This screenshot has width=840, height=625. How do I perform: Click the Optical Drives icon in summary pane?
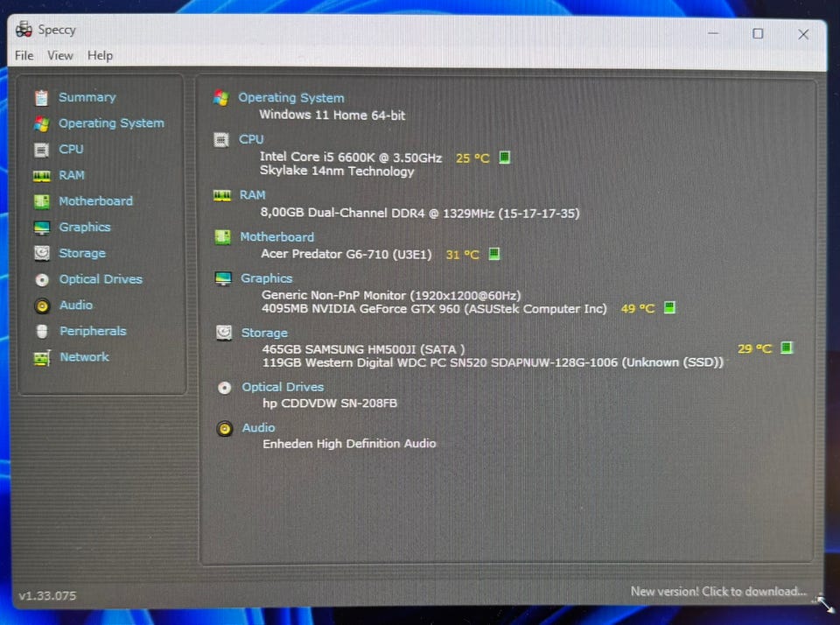click(225, 388)
